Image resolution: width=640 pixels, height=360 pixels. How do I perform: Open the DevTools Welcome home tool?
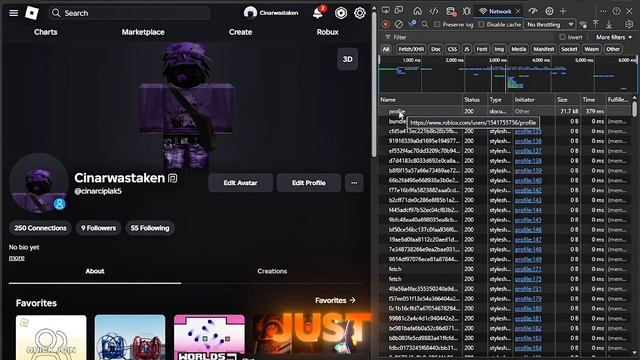tap(418, 11)
